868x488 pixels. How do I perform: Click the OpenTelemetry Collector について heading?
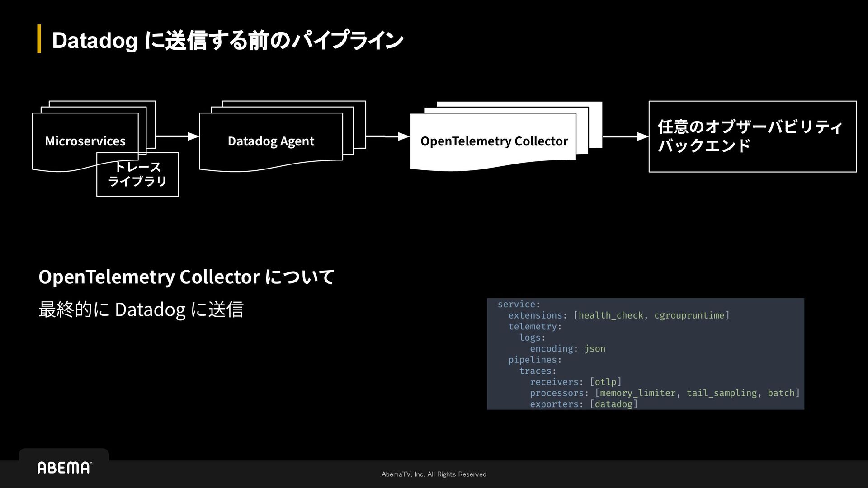pos(186,277)
